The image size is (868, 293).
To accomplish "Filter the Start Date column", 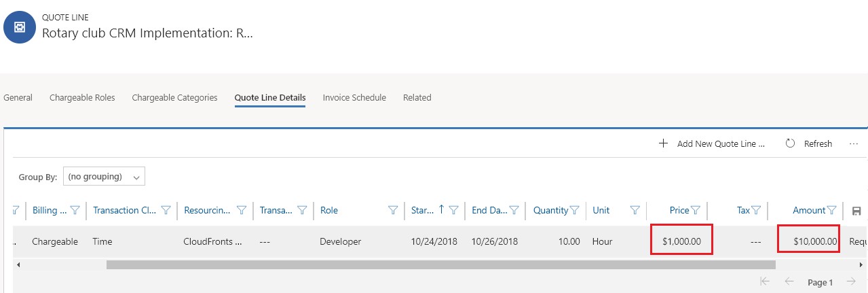I will [x=453, y=211].
